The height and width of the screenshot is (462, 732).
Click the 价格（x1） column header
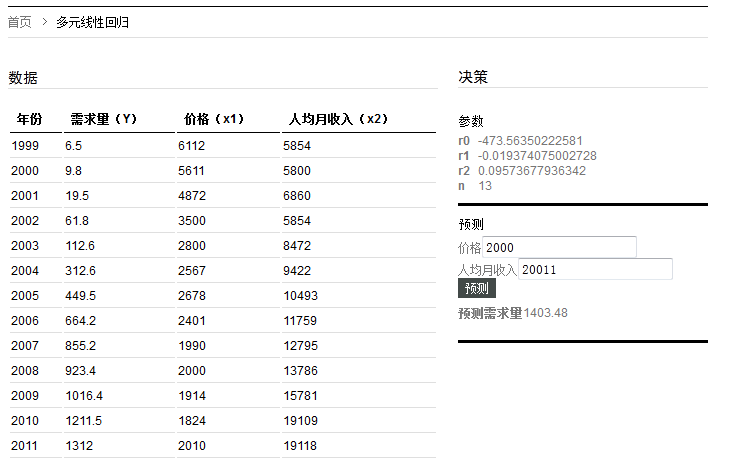click(214, 120)
